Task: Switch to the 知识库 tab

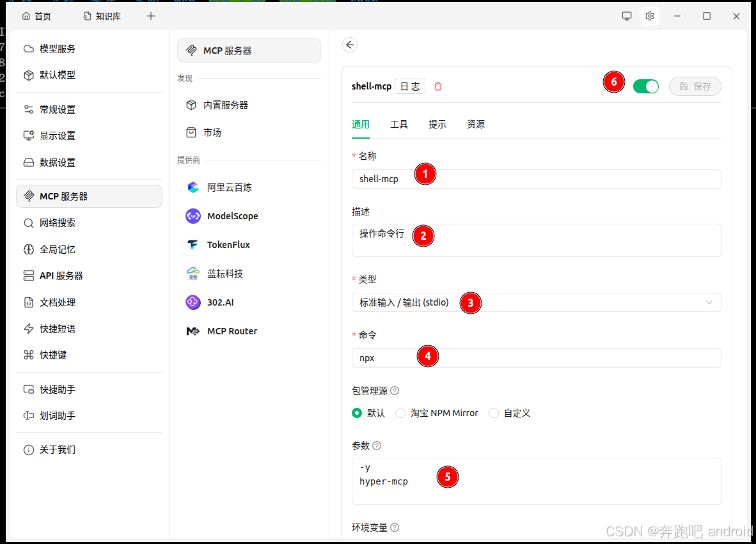Action: tap(102, 15)
